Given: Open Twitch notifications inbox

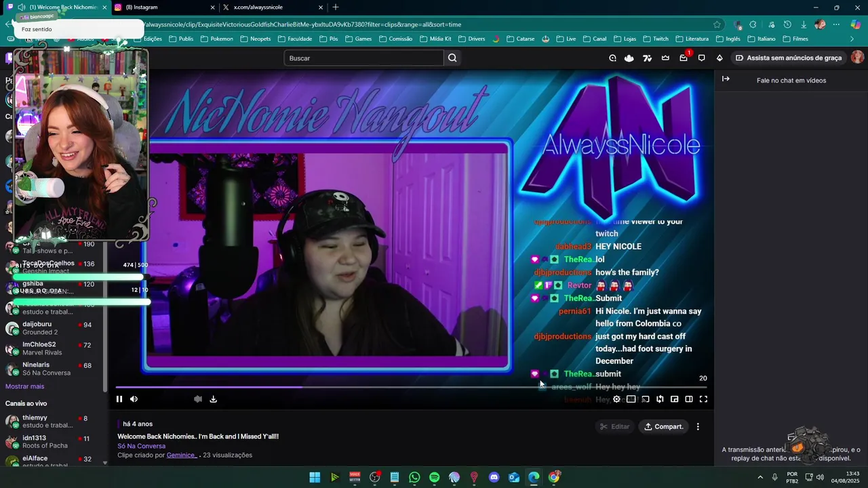Looking at the screenshot, I should pos(684,58).
